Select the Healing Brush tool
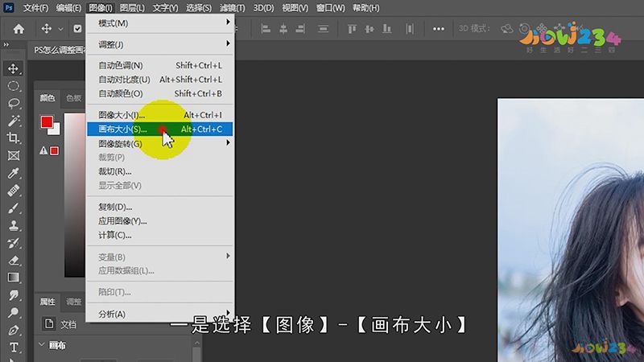644x362 pixels. click(13, 191)
